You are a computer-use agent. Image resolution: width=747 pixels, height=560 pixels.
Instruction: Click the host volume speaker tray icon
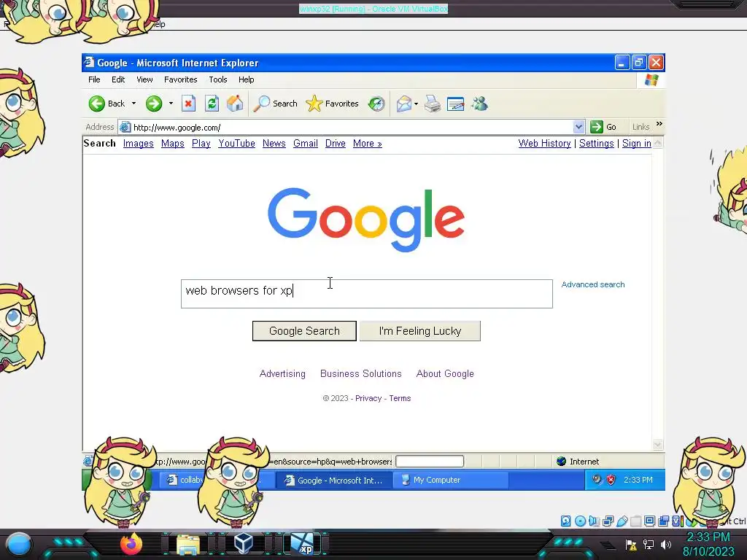(665, 544)
